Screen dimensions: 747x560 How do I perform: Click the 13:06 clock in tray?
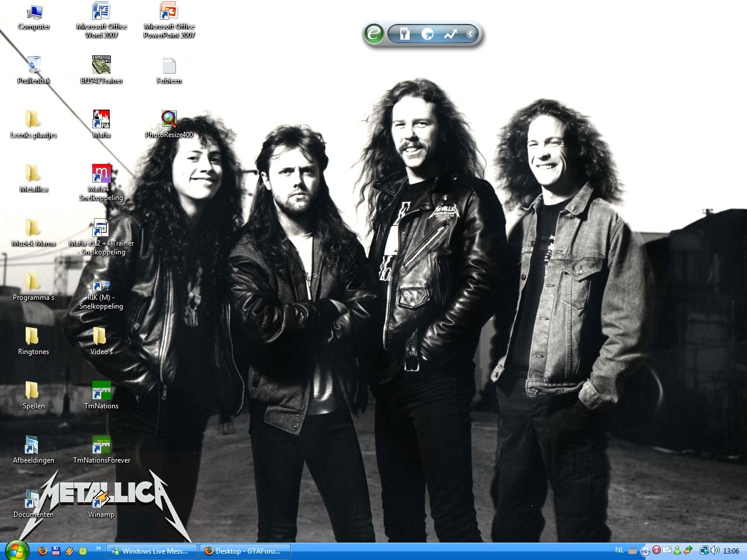click(731, 551)
